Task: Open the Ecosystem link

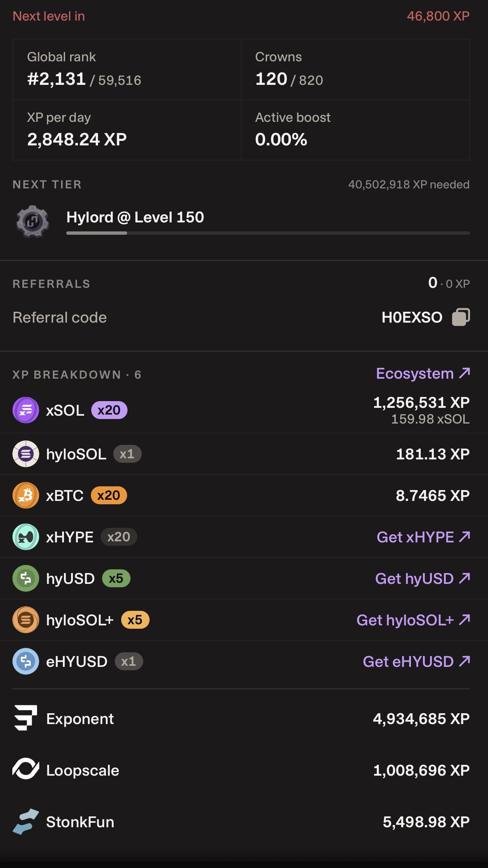Action: 423,373
